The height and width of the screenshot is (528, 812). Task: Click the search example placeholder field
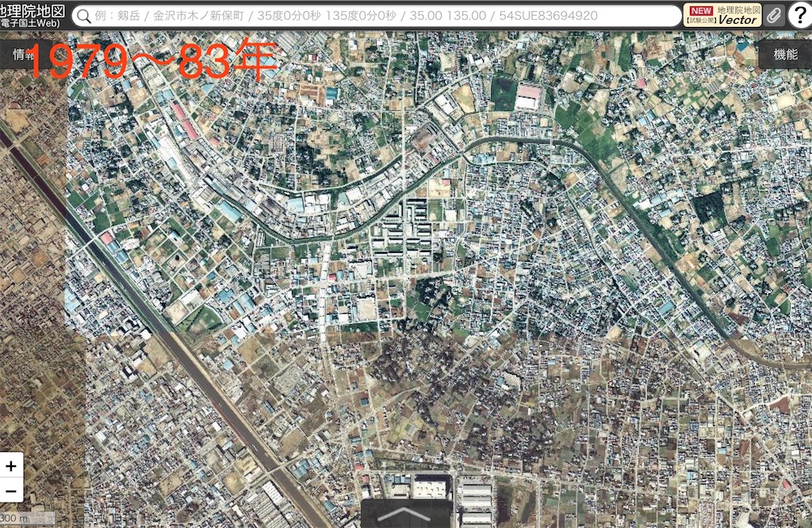click(317, 13)
